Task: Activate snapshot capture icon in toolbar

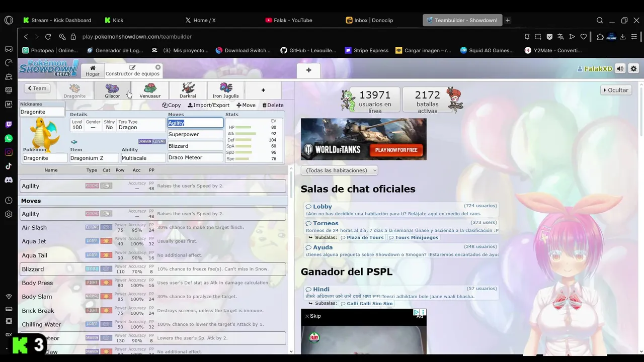Action: point(538,37)
